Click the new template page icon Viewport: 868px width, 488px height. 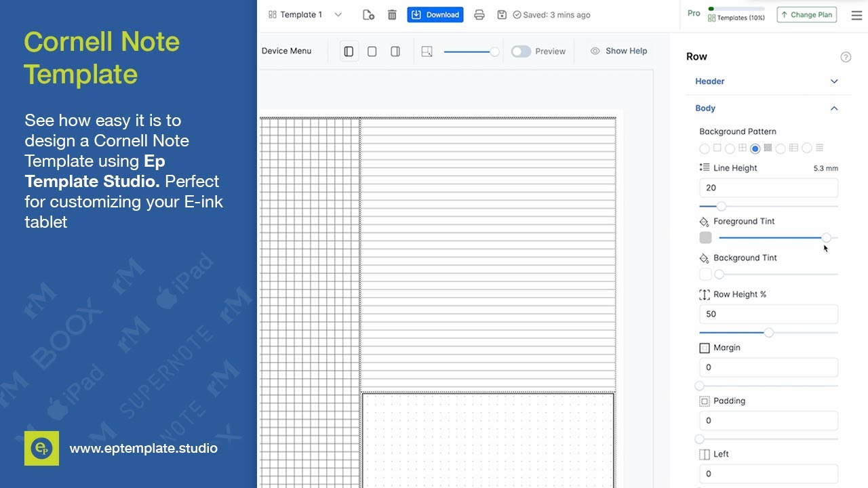(368, 15)
